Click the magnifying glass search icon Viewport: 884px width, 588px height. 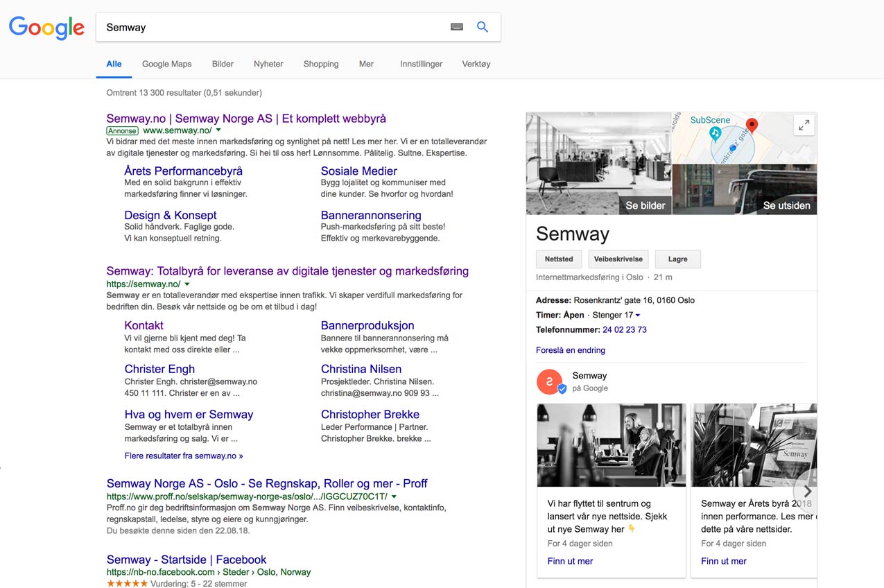click(x=483, y=26)
